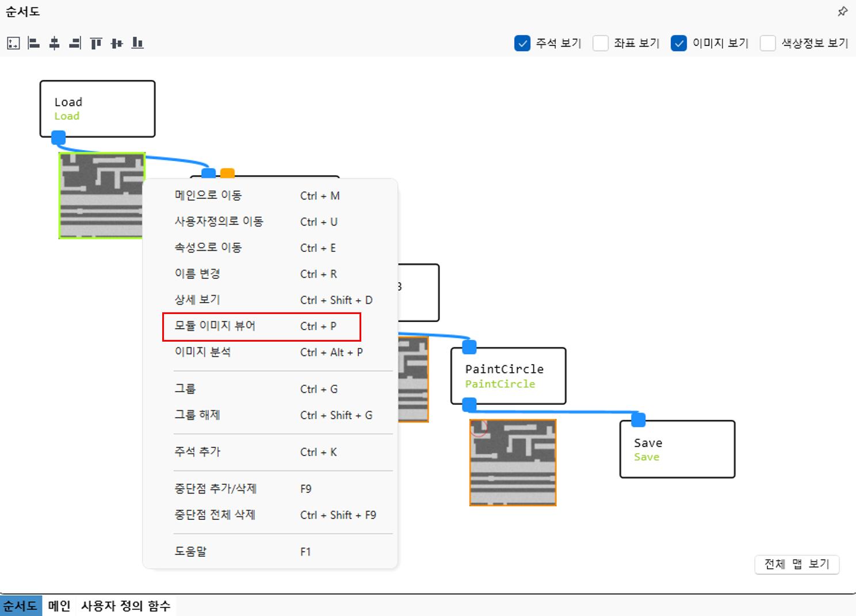The image size is (856, 616).
Task: Disable the 이미지 보기 checkbox
Action: [x=679, y=43]
